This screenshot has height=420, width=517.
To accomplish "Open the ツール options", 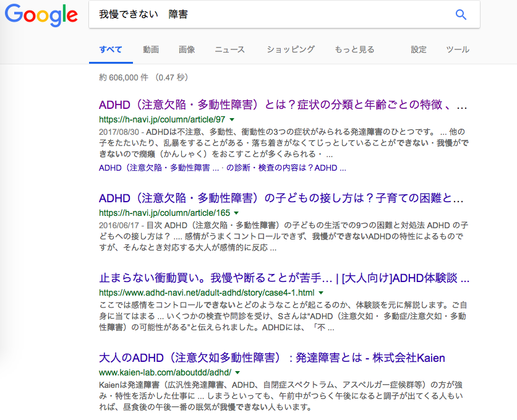I will pyautogui.click(x=458, y=49).
